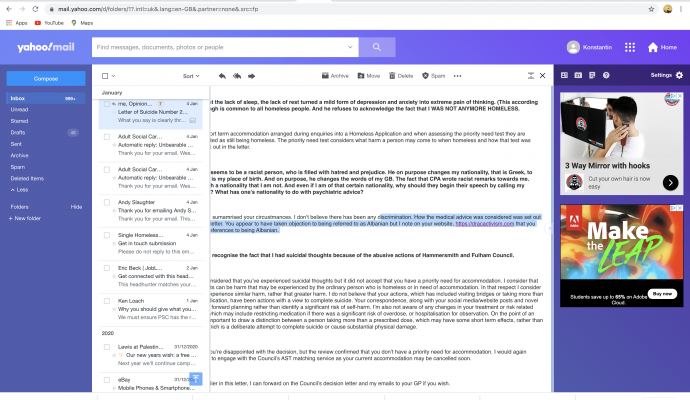The image size is (690, 400).
Task: Mark the message as Spam
Action: (433, 75)
